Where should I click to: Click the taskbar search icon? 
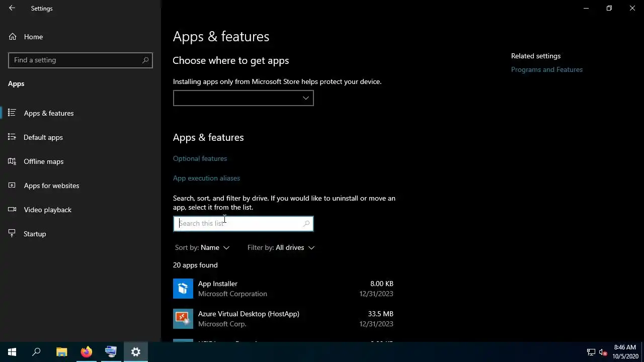pyautogui.click(x=36, y=352)
